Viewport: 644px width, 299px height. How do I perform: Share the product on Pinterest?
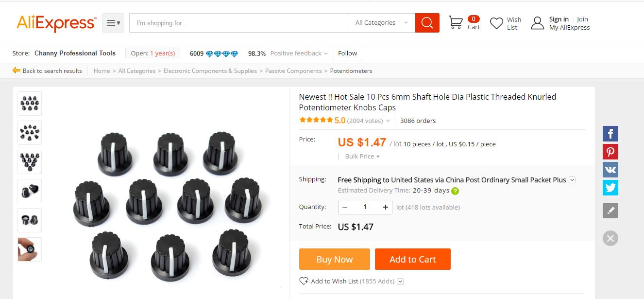click(x=610, y=152)
